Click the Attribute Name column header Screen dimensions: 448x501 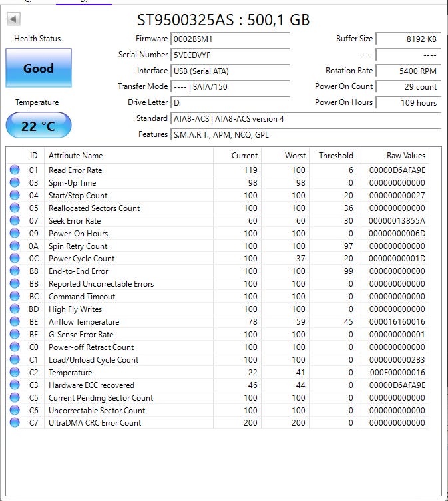click(128, 156)
